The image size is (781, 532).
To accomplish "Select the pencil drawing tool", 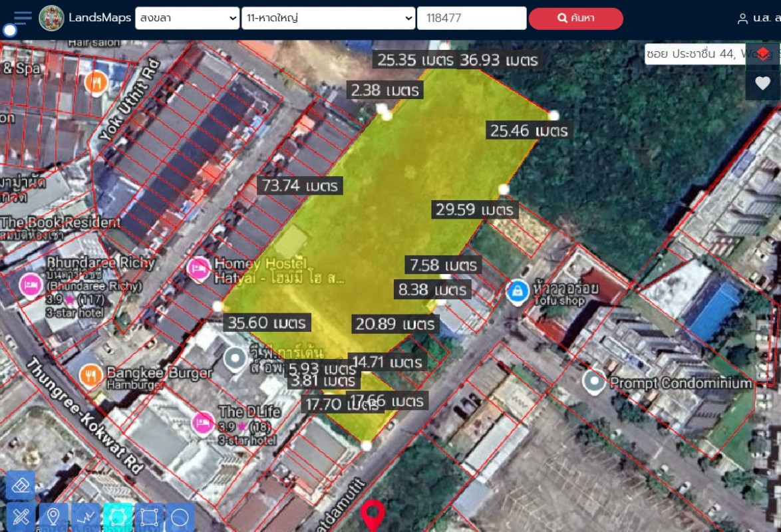I will pos(20,516).
